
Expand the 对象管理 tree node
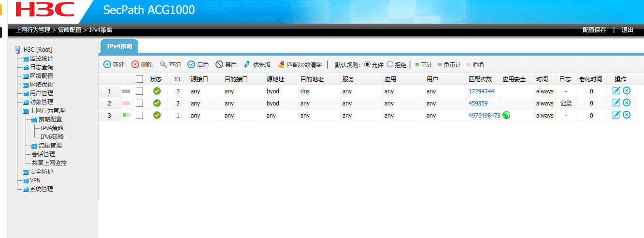26,102
